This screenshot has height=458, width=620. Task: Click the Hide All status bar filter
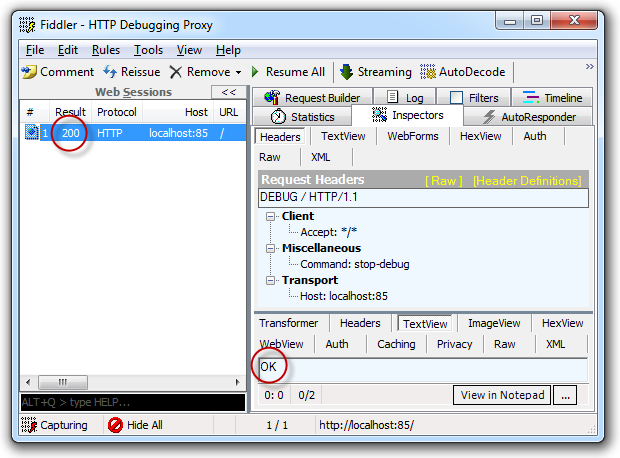[135, 425]
